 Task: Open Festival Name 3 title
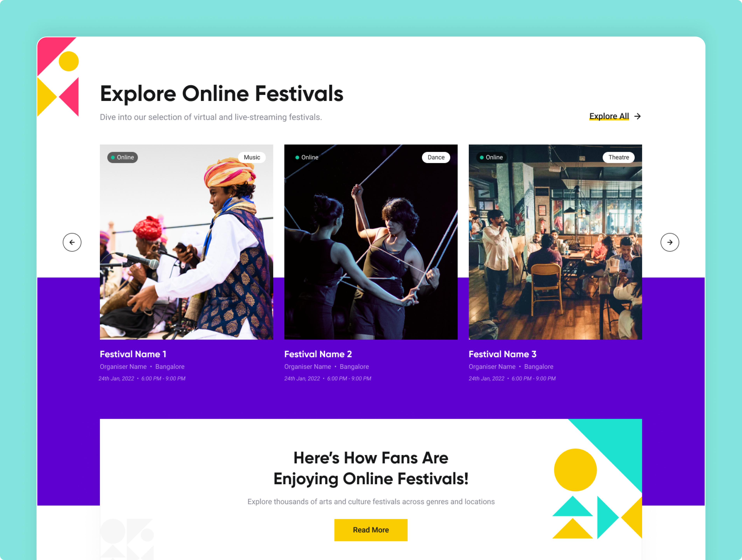point(502,354)
